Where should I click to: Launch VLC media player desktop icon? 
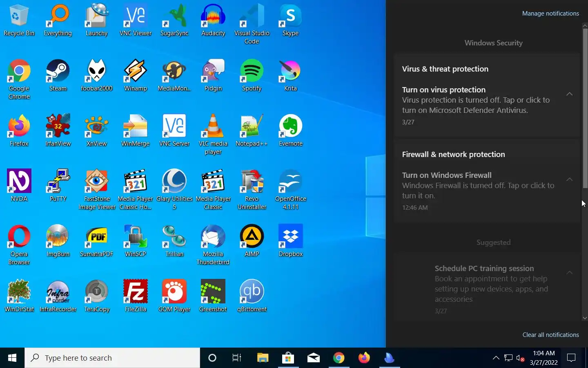(213, 135)
